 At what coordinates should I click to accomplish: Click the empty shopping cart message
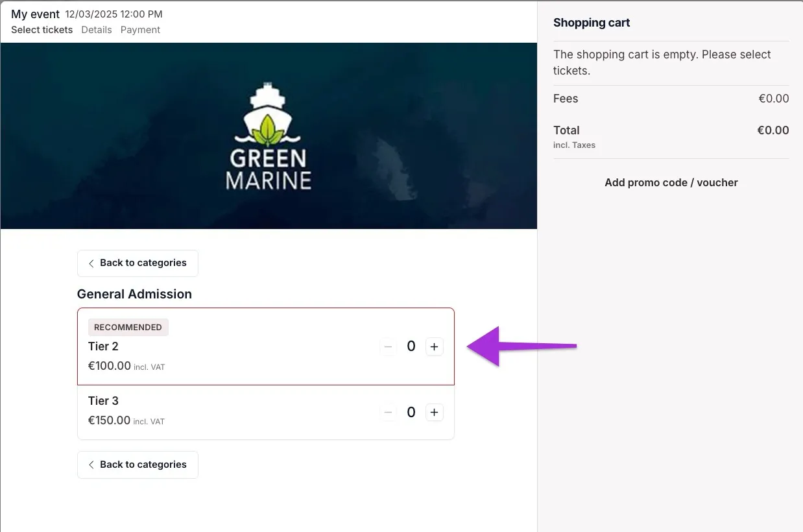[662, 62]
